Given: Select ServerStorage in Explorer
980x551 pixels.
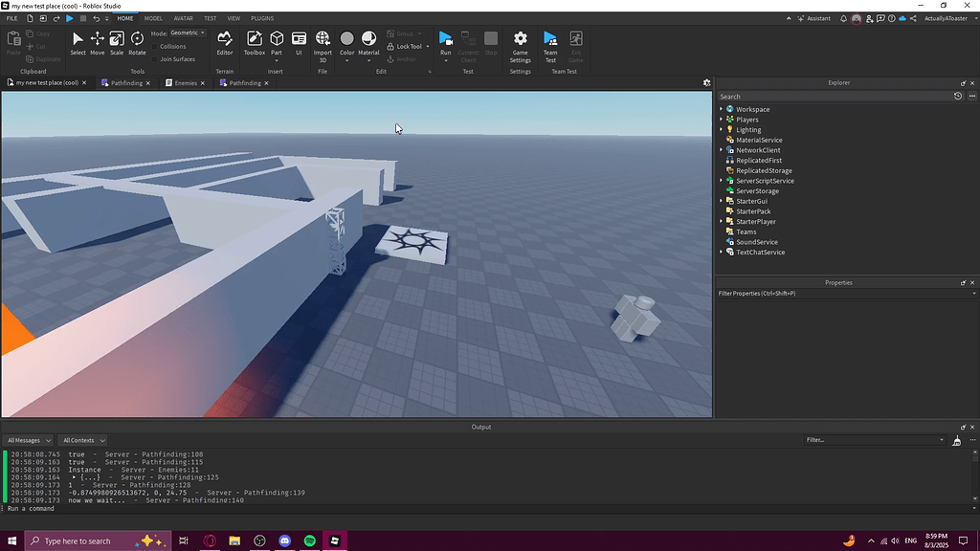Looking at the screenshot, I should point(757,191).
